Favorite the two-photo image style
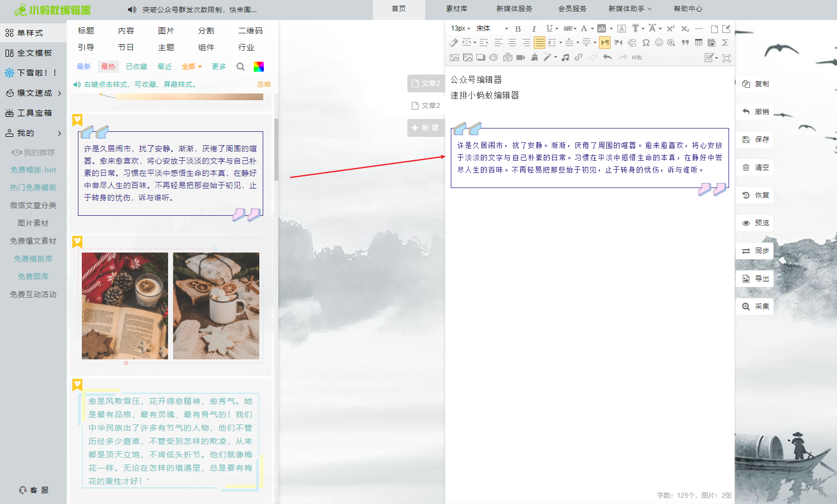 click(x=77, y=241)
